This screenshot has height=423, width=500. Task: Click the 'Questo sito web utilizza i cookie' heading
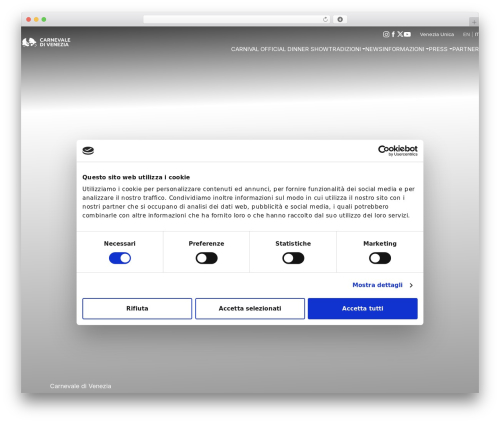point(136,177)
